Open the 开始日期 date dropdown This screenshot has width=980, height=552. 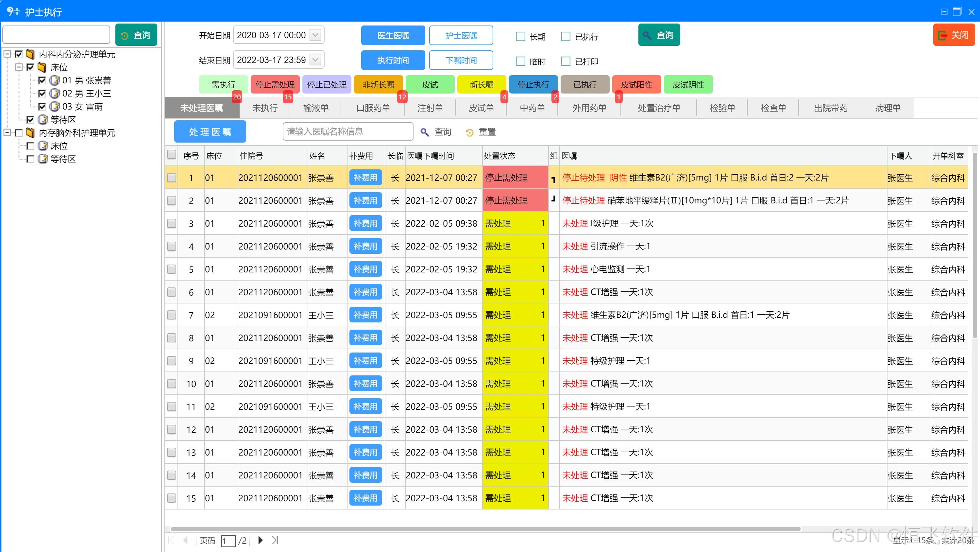pyautogui.click(x=315, y=35)
